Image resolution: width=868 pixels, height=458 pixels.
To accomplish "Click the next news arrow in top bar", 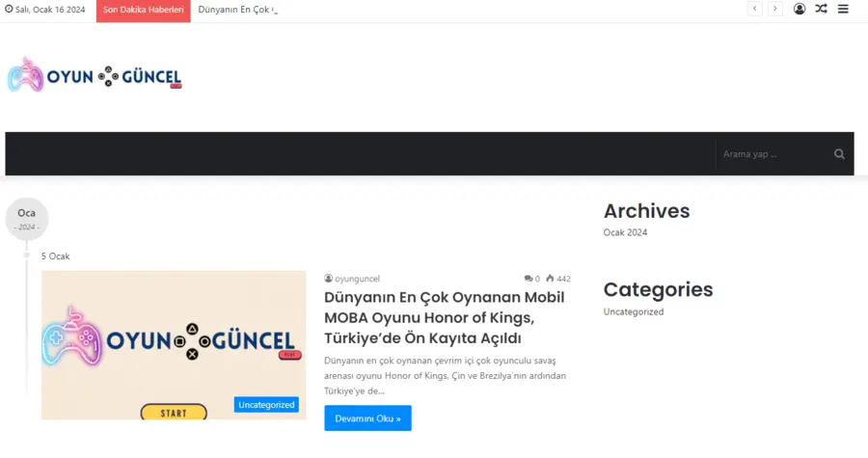I will (x=775, y=9).
